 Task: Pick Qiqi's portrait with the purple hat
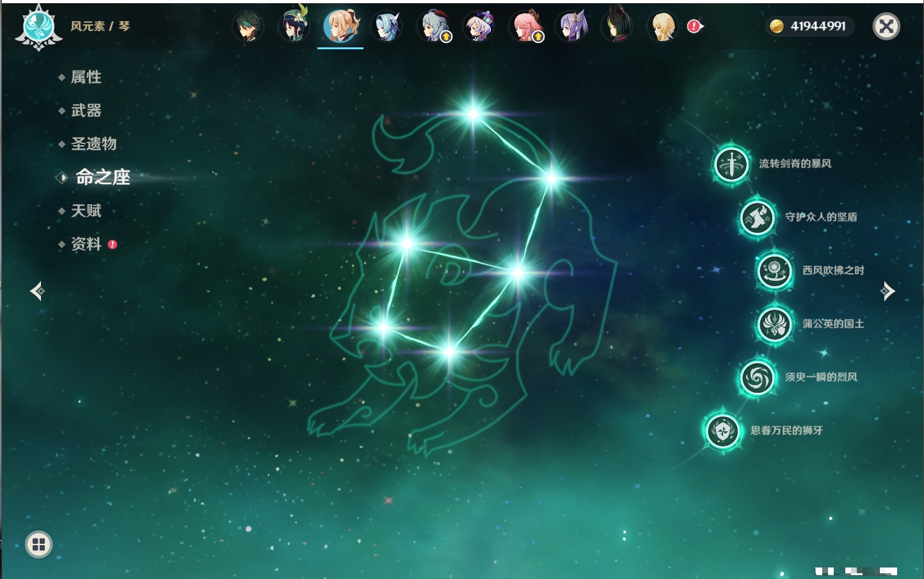[x=479, y=26]
